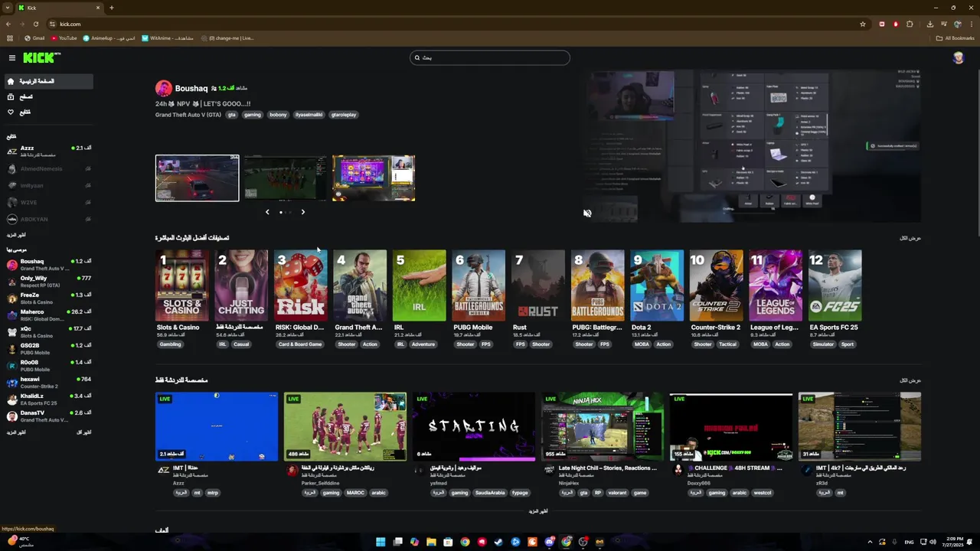The height and width of the screenshot is (551, 980).
Task: Open Discord from the taskbar
Action: click(550, 542)
